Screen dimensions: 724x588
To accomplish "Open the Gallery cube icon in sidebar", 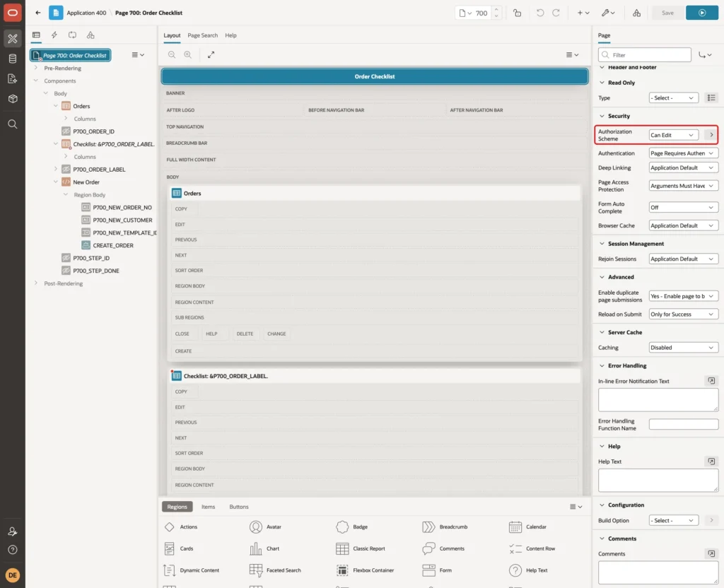I will pyautogui.click(x=13, y=99).
